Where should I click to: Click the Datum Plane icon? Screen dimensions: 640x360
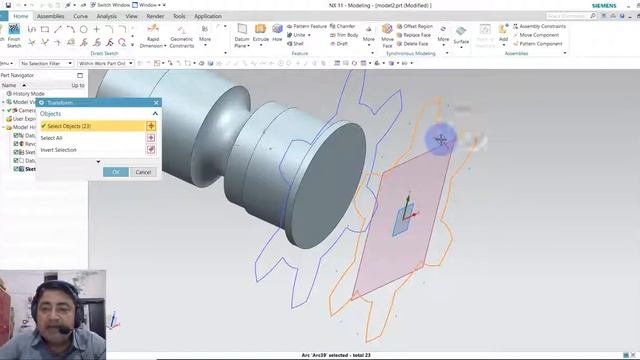242,29
